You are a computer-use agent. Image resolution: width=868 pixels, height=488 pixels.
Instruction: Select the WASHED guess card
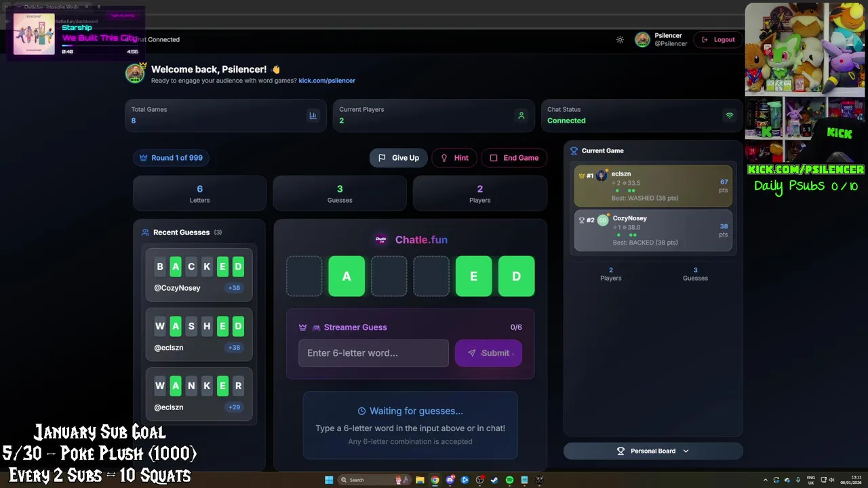pyautogui.click(x=199, y=334)
